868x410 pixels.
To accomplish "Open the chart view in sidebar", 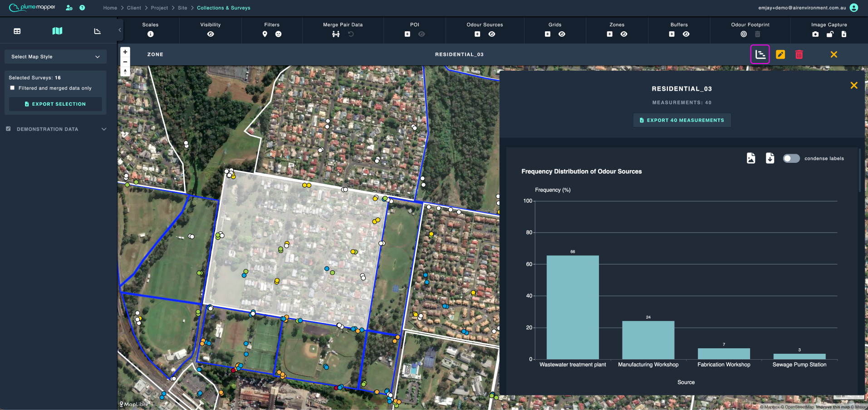I will pyautogui.click(x=97, y=31).
